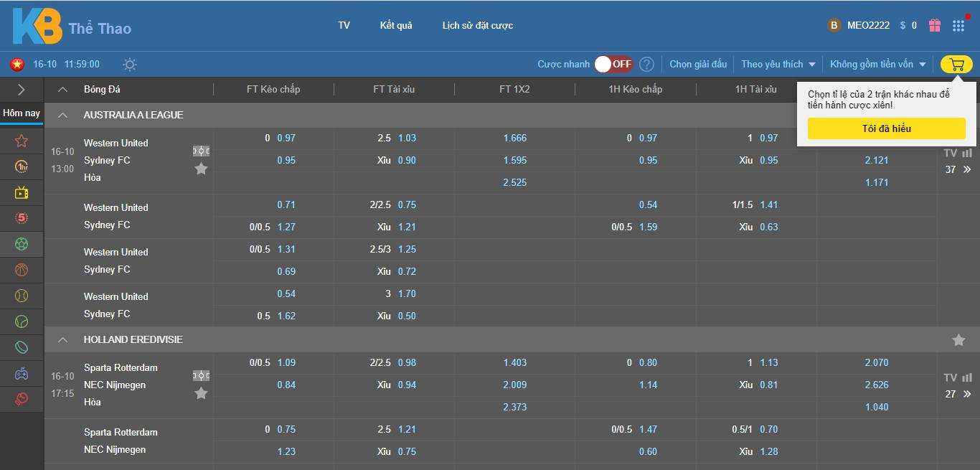Select the basketball sport in sidebar

pos(22,270)
